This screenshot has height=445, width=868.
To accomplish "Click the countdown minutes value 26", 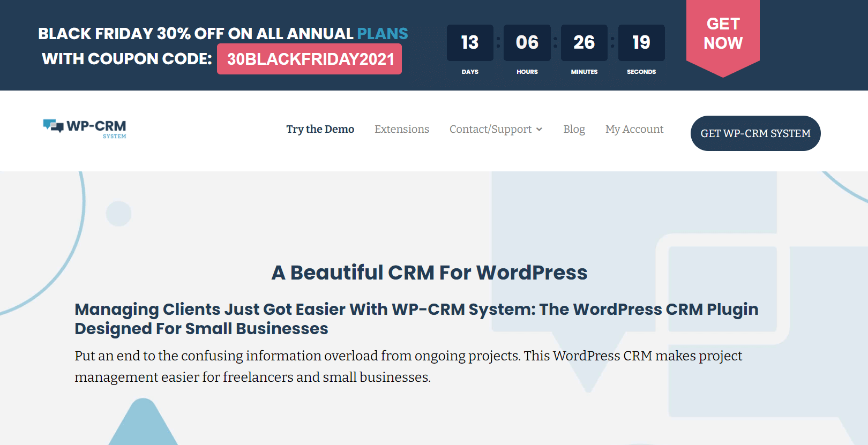I will coord(584,43).
